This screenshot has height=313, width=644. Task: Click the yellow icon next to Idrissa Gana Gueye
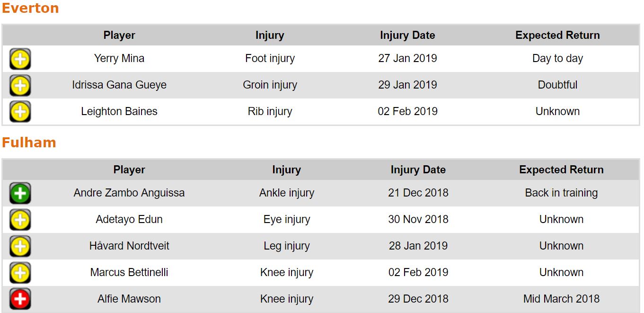click(20, 86)
